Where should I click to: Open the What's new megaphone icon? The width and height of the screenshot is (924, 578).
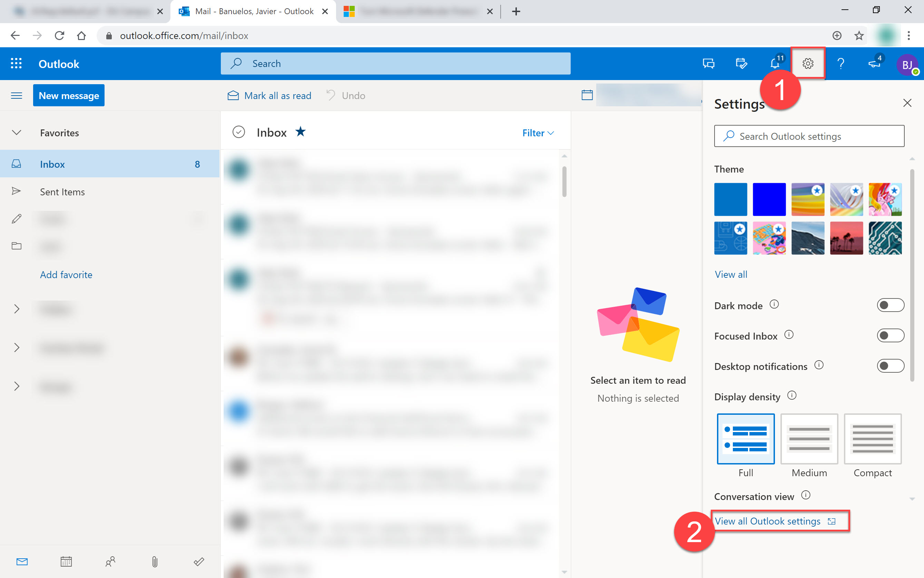(x=874, y=63)
